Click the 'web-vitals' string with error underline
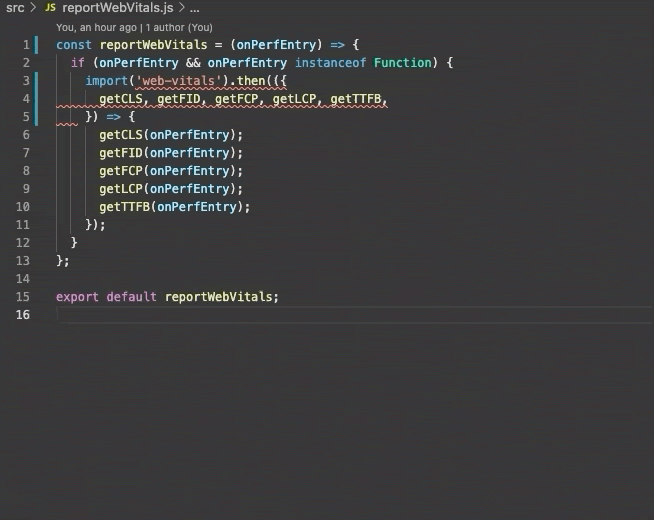 pos(178,80)
